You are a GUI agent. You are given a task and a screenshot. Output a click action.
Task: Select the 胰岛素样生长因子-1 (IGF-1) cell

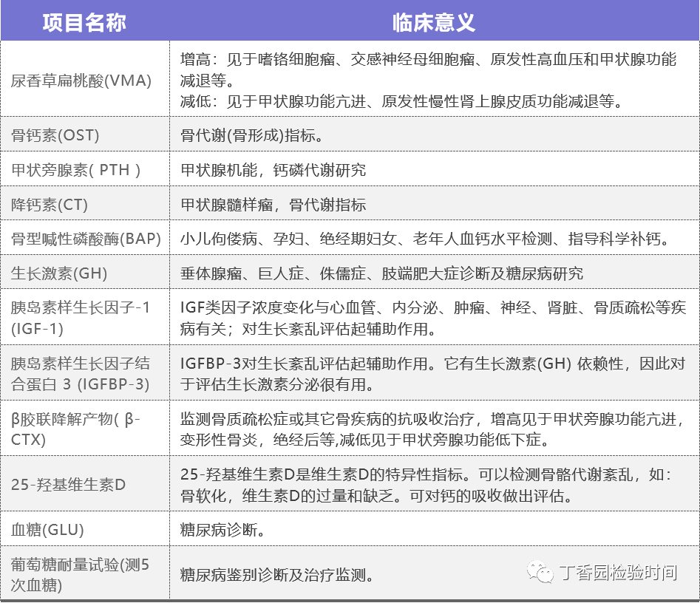pyautogui.click(x=81, y=317)
